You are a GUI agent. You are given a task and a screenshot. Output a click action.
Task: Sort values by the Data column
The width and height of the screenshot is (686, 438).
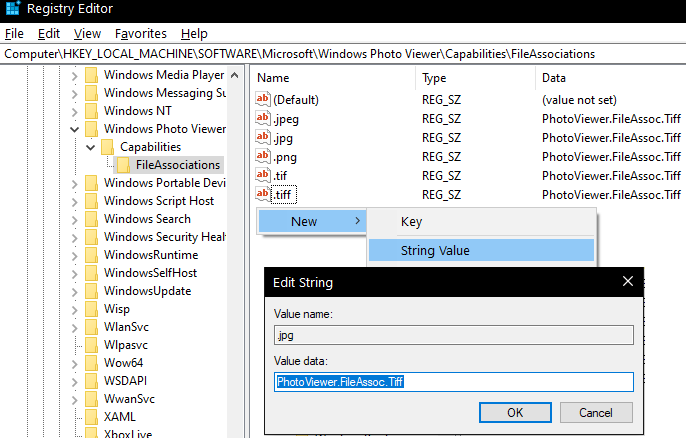coord(611,78)
